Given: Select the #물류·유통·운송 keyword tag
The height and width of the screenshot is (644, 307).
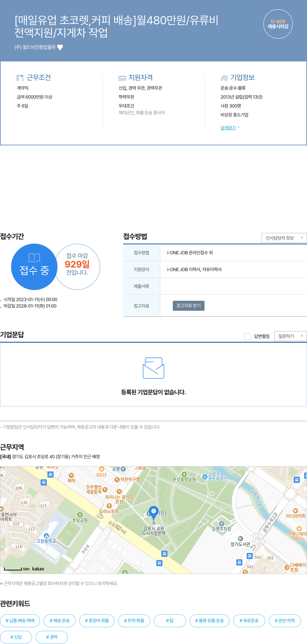Looking at the screenshot, I should (x=210, y=621).
